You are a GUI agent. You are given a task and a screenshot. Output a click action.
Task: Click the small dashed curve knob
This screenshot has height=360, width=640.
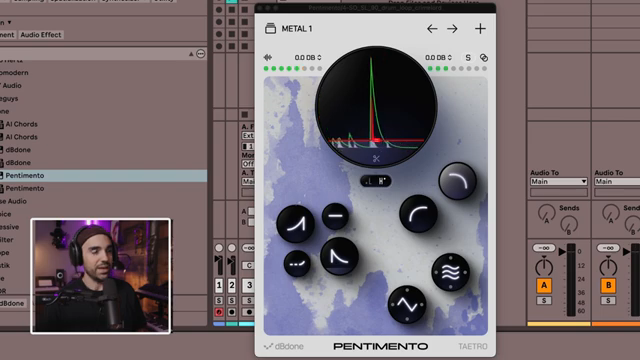[x=297, y=263]
